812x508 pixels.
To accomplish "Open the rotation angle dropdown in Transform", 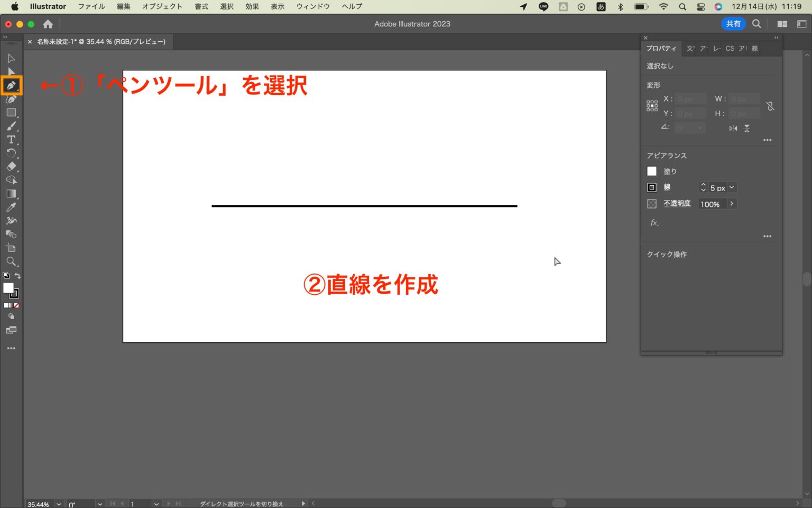I will point(700,128).
